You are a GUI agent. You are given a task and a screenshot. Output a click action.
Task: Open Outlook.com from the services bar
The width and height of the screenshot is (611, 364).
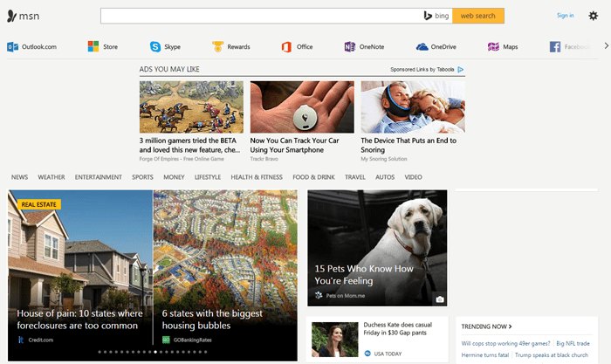[32, 47]
